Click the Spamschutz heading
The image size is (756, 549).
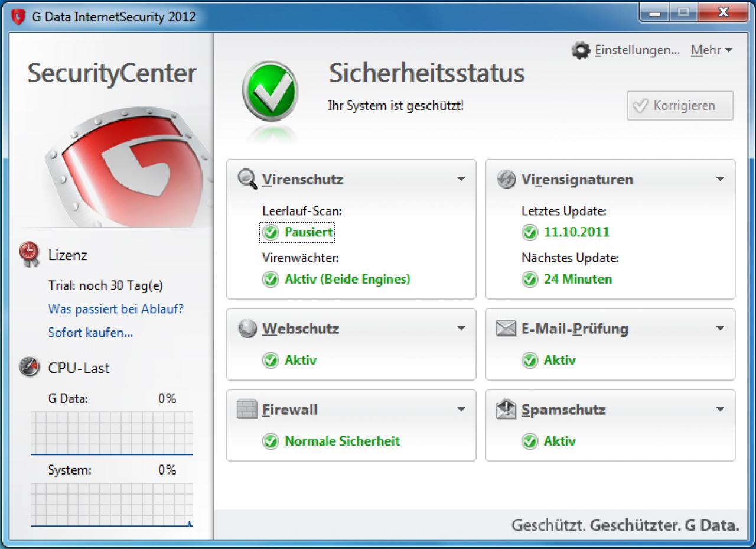tap(563, 410)
